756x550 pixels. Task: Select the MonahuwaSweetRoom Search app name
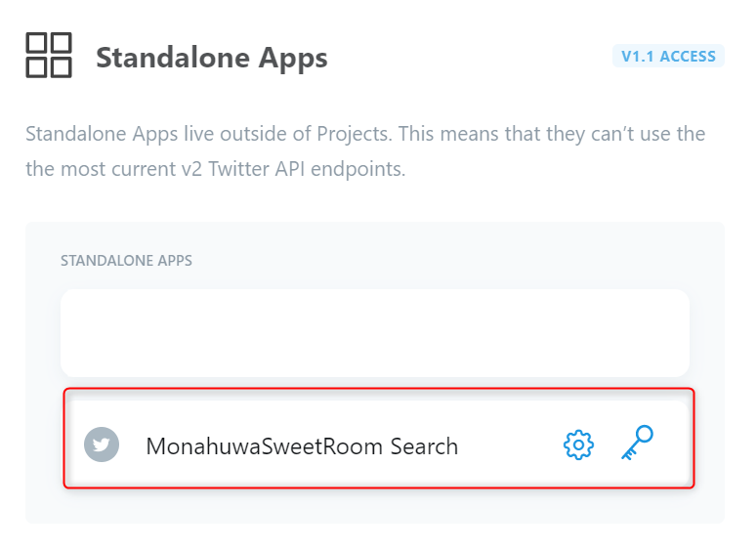301,446
